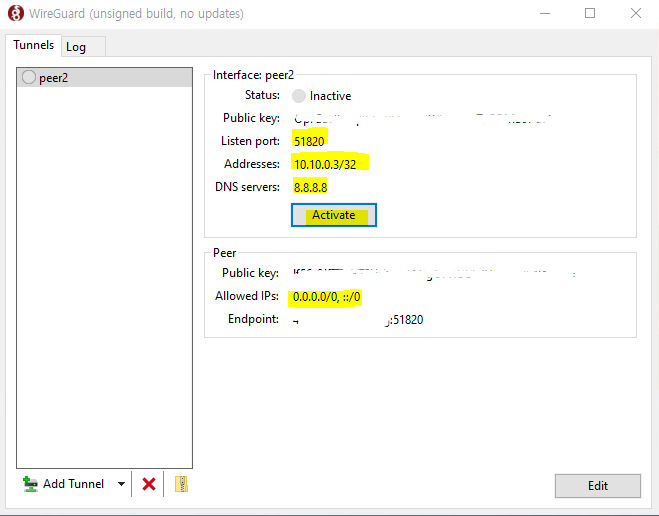The width and height of the screenshot is (659, 516).
Task: Select the listen port value 51820
Action: click(309, 142)
